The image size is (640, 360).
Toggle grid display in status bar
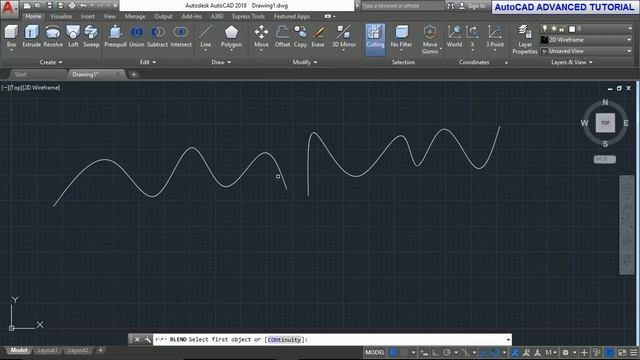[393, 352]
